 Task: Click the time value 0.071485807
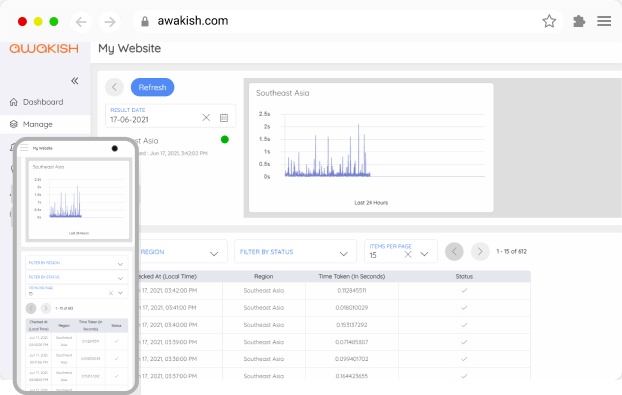[352, 342]
